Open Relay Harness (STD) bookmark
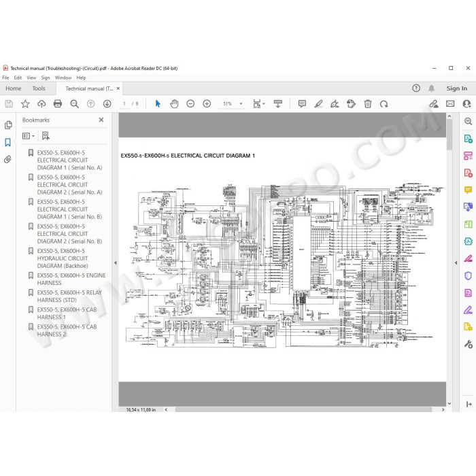 click(x=69, y=296)
